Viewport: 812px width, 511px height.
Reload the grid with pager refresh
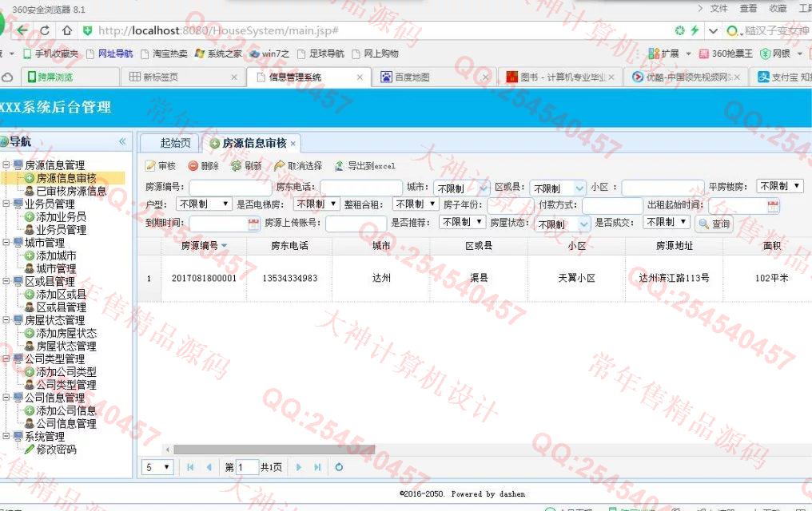click(x=339, y=468)
